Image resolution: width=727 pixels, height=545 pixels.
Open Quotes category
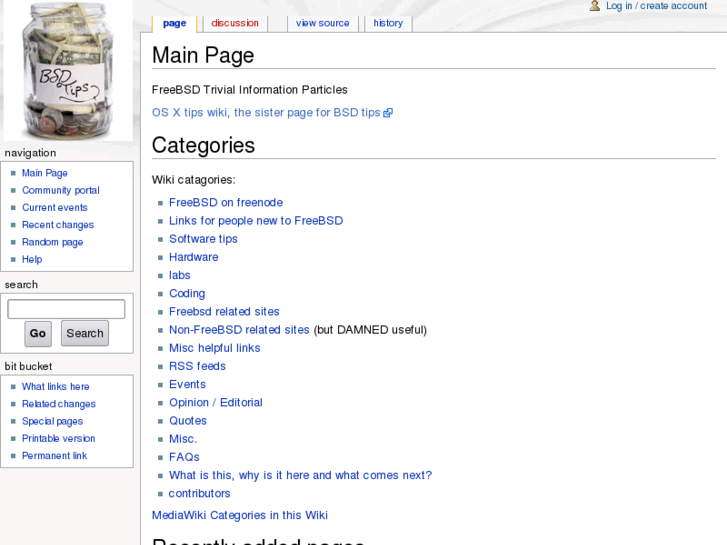point(188,421)
